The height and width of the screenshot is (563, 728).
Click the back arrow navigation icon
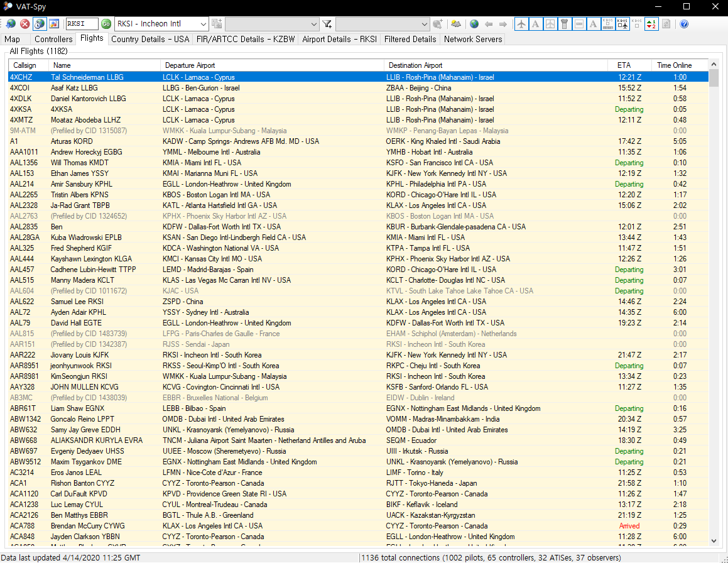[x=489, y=24]
